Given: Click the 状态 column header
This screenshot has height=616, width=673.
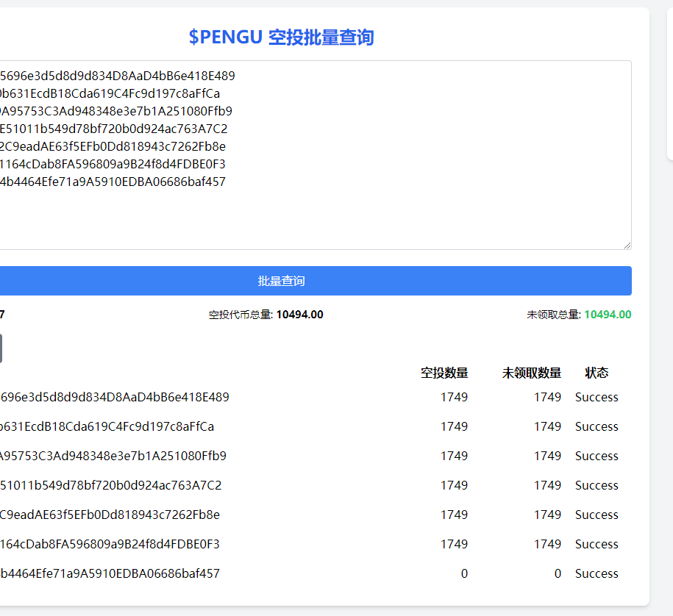Looking at the screenshot, I should tap(597, 373).
